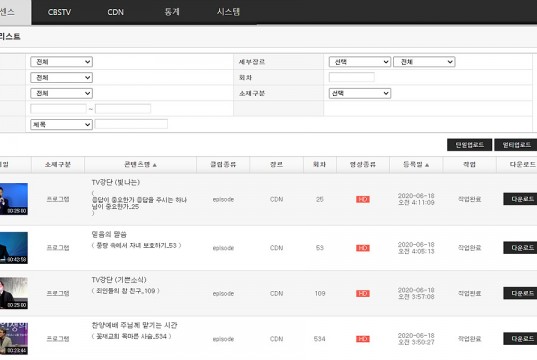Download the TV강단 (빛나는) episode 25
The width and height of the screenshot is (537, 360).
[x=520, y=199]
